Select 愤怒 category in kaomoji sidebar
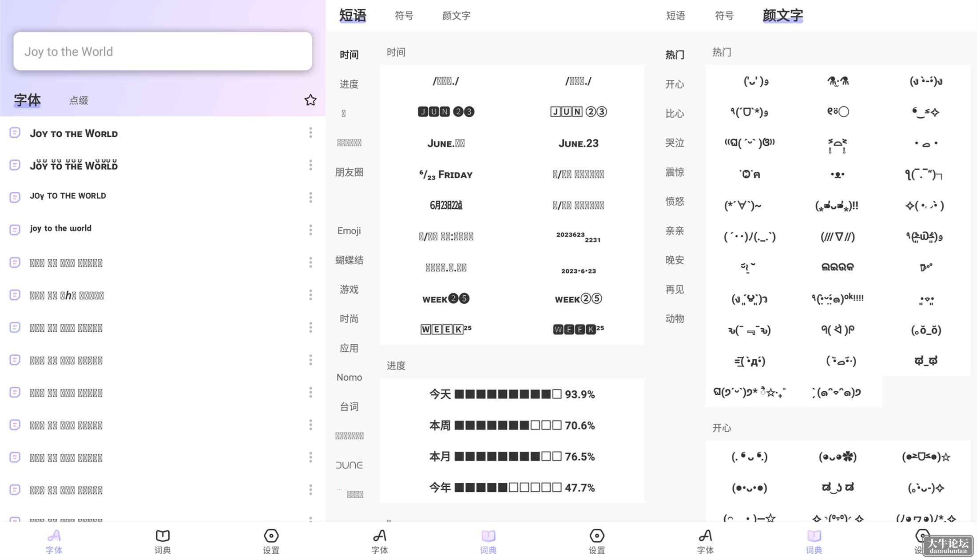 (x=675, y=201)
